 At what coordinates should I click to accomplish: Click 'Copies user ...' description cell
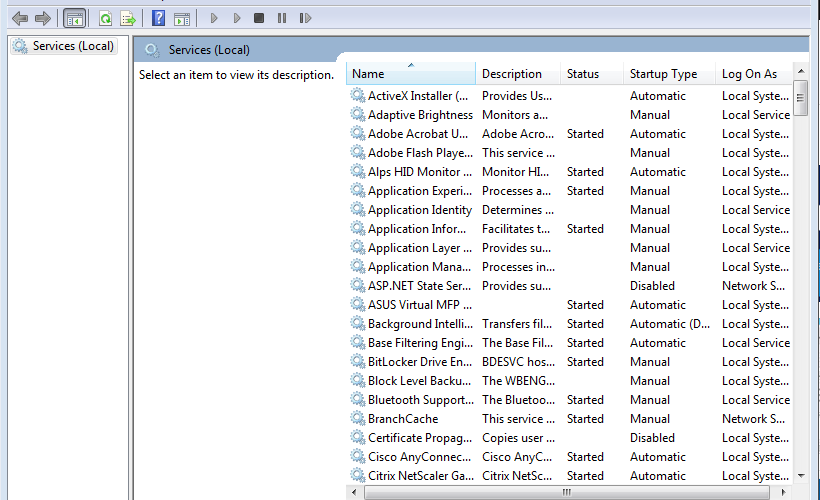518,438
